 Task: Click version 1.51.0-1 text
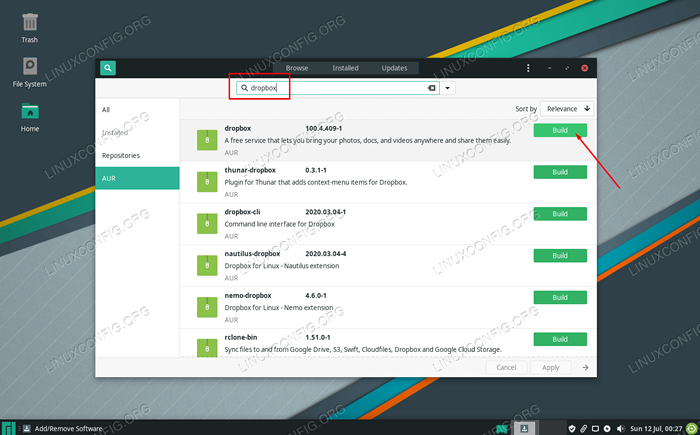click(318, 337)
